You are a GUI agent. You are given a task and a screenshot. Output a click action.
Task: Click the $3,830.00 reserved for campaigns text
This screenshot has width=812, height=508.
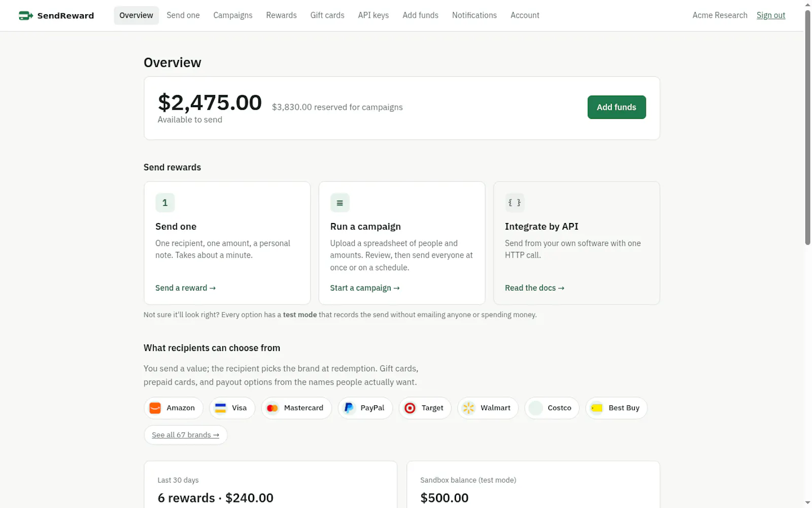point(337,107)
